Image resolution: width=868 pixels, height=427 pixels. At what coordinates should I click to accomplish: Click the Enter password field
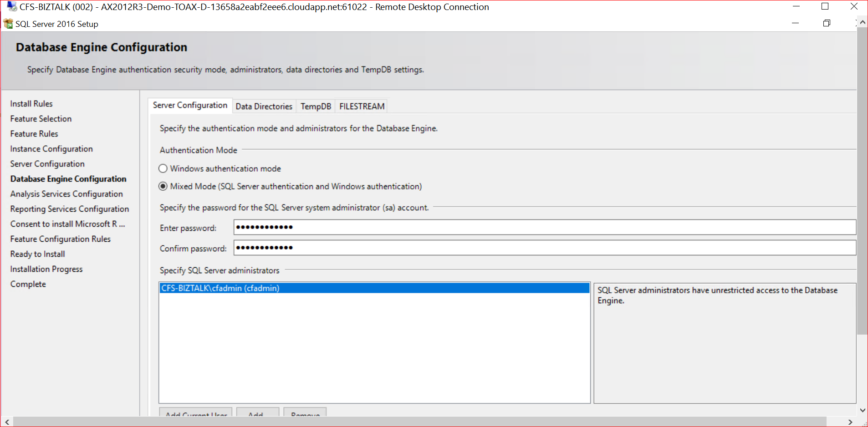pos(544,227)
